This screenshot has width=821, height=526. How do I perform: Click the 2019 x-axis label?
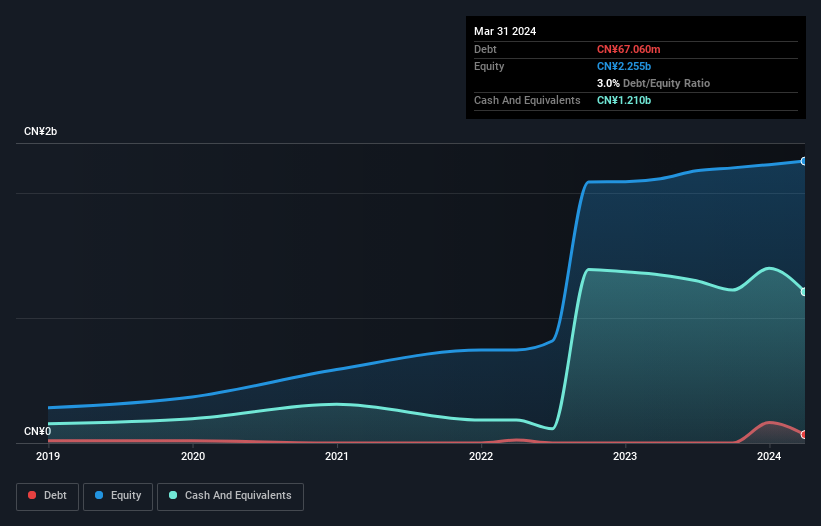pos(48,456)
